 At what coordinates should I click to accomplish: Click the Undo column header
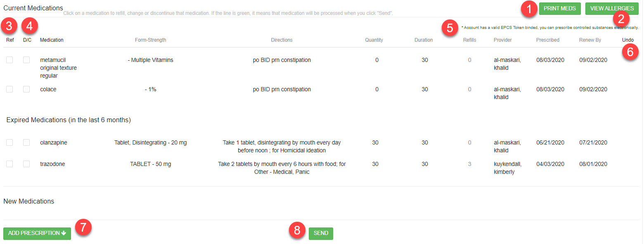click(627, 40)
